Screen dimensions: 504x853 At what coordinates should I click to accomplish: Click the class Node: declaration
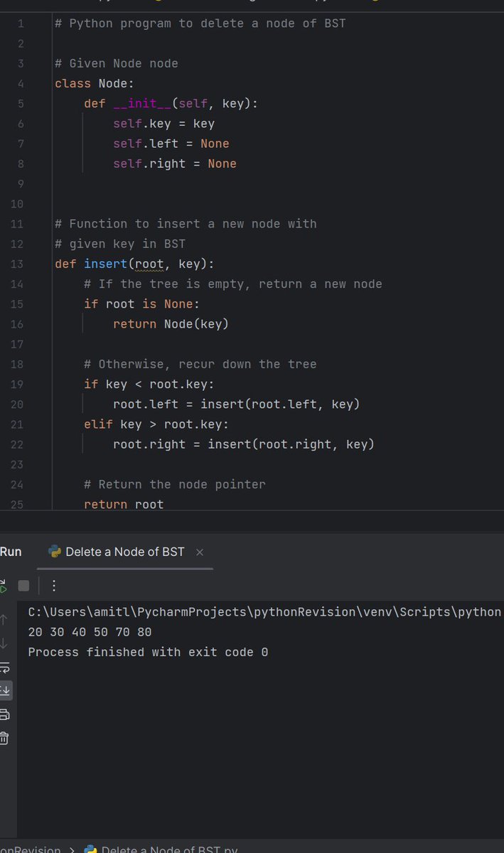pyautogui.click(x=95, y=84)
